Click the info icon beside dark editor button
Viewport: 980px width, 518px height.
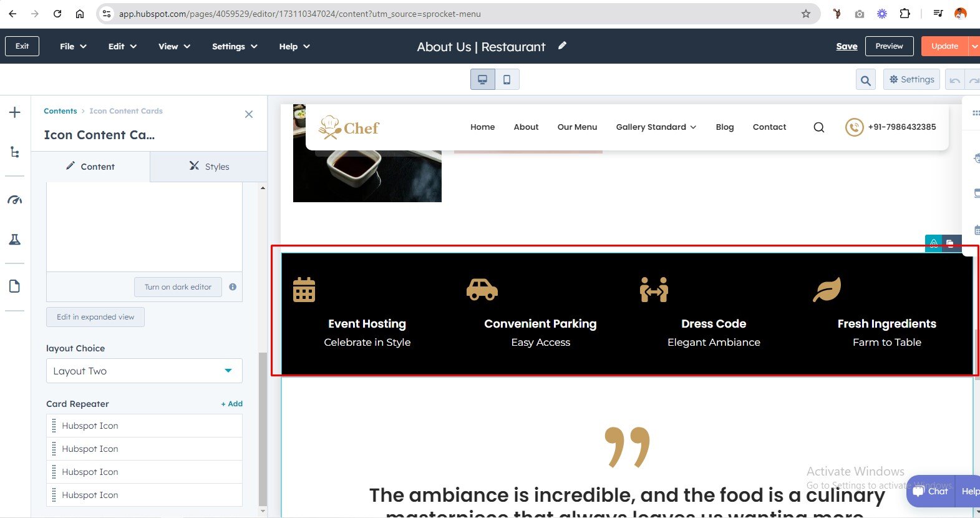tap(233, 287)
